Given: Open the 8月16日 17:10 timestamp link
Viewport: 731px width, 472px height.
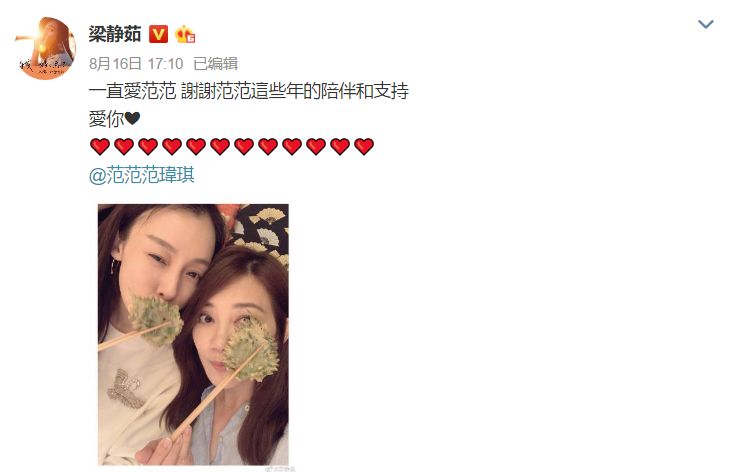Looking at the screenshot, I should click(x=136, y=63).
